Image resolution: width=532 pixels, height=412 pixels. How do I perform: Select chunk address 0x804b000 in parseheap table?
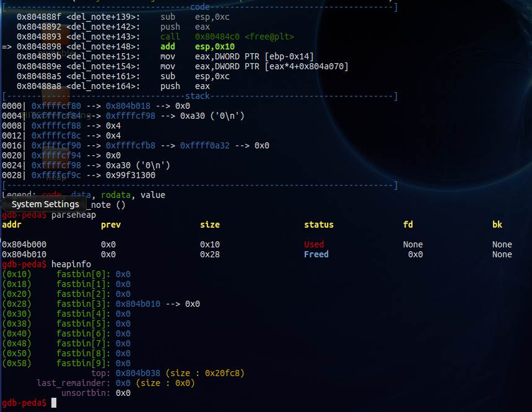coord(24,244)
